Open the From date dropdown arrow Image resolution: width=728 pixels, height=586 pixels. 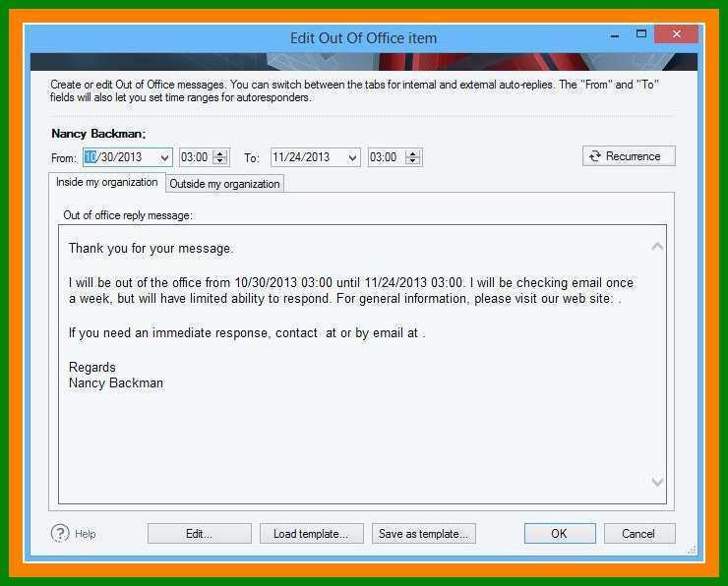click(x=164, y=157)
